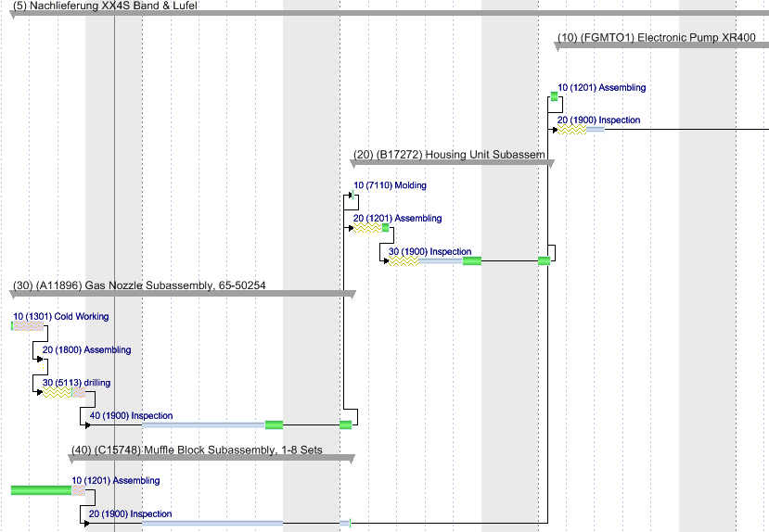Click blue bar of Muffle Block 20 Inspection
The width and height of the screenshot is (769, 532).
click(211, 523)
